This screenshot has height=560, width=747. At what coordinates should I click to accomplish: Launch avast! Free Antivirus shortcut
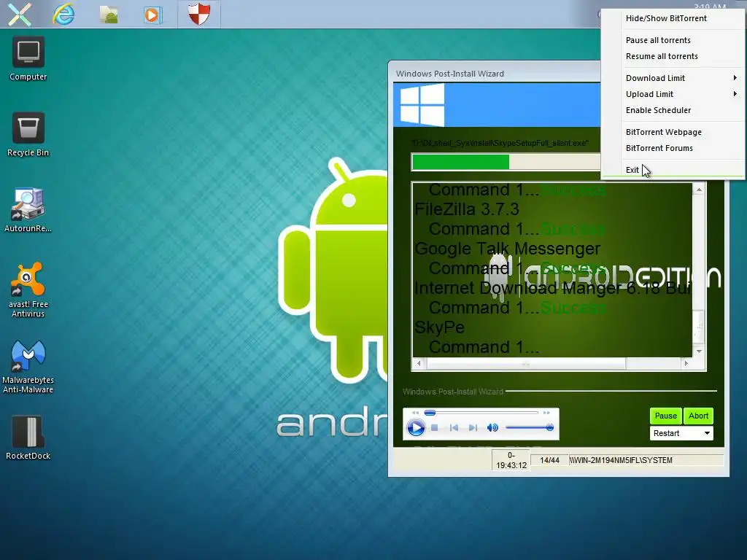pos(28,289)
